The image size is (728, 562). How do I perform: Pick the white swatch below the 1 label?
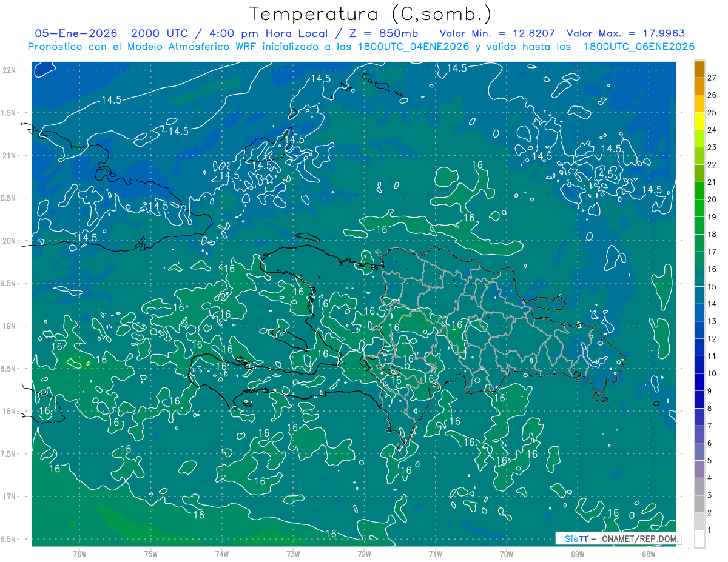[699, 539]
